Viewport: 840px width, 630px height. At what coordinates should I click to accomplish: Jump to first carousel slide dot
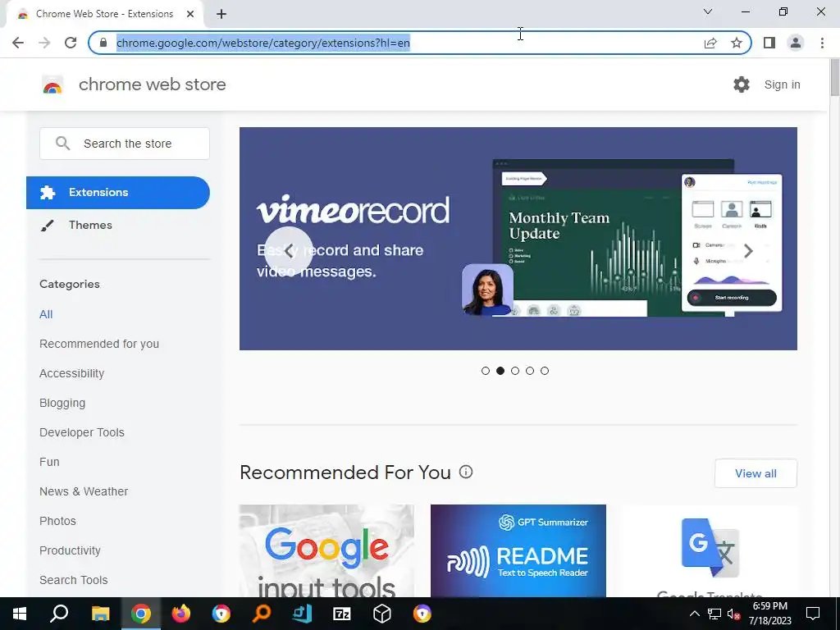486,371
